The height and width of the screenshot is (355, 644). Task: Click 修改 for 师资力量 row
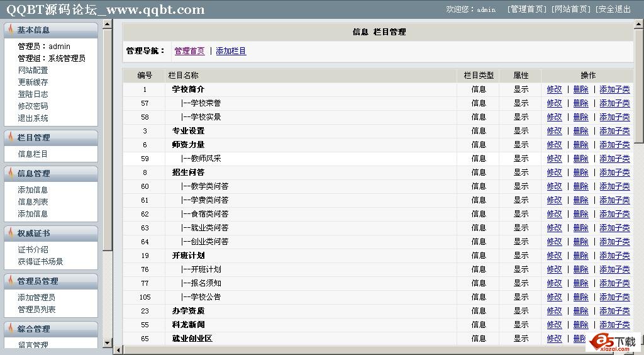click(554, 145)
